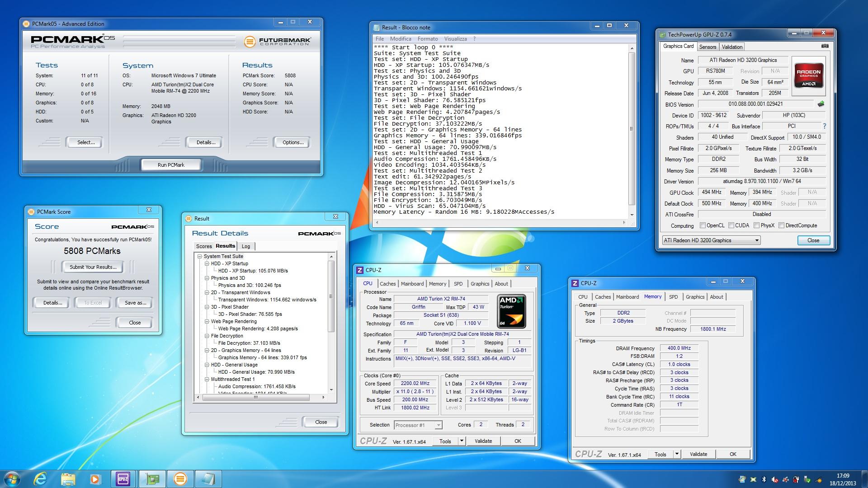Open the Tools dropdown arrow in CPU-Z Memory window
868x488 pixels.
677,454
